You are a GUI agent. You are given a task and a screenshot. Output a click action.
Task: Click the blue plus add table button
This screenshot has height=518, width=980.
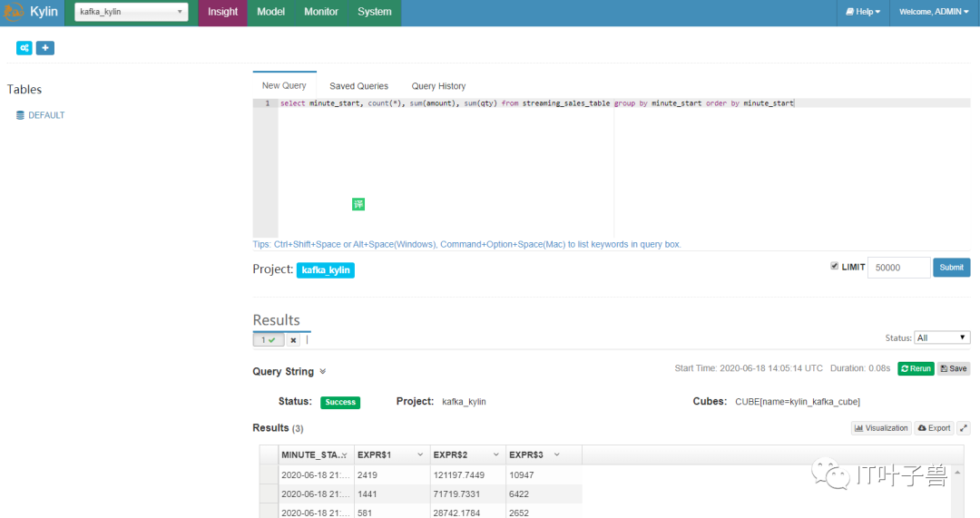(45, 48)
